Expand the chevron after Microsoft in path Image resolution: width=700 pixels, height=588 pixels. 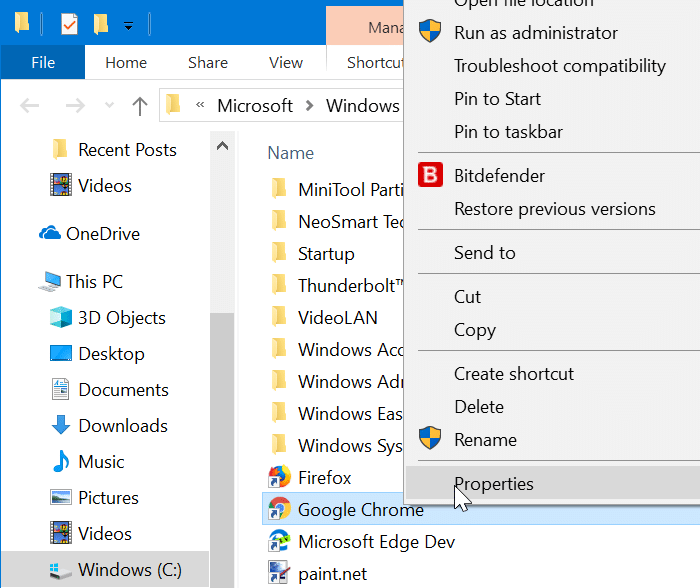(309, 106)
